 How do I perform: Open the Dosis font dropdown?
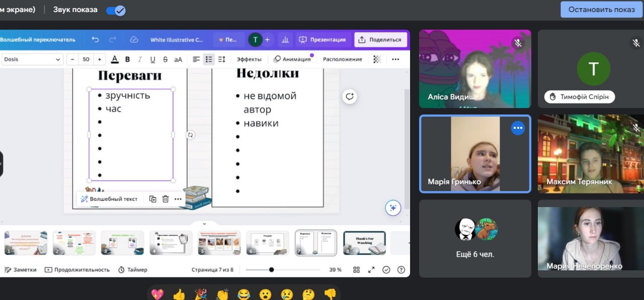[x=32, y=59]
